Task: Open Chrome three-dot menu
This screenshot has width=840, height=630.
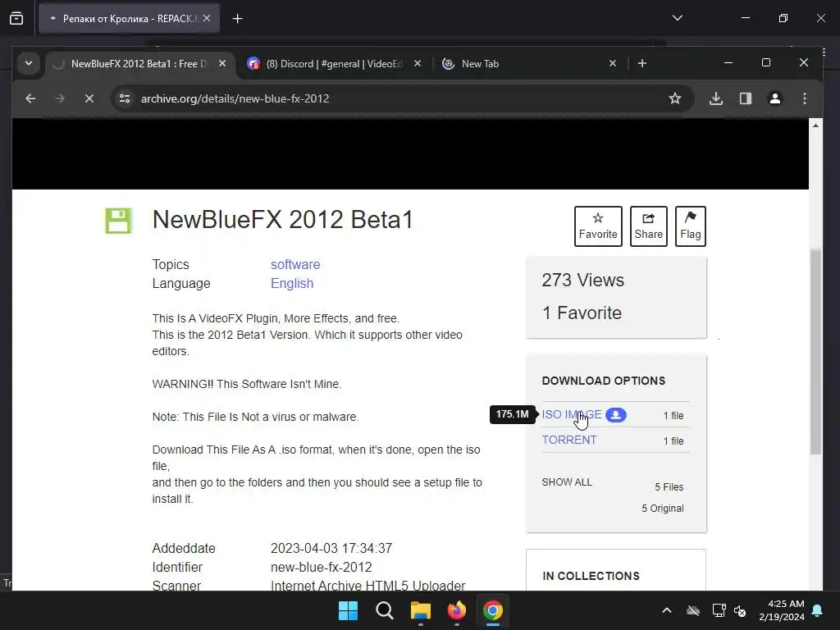Action: coord(805,98)
